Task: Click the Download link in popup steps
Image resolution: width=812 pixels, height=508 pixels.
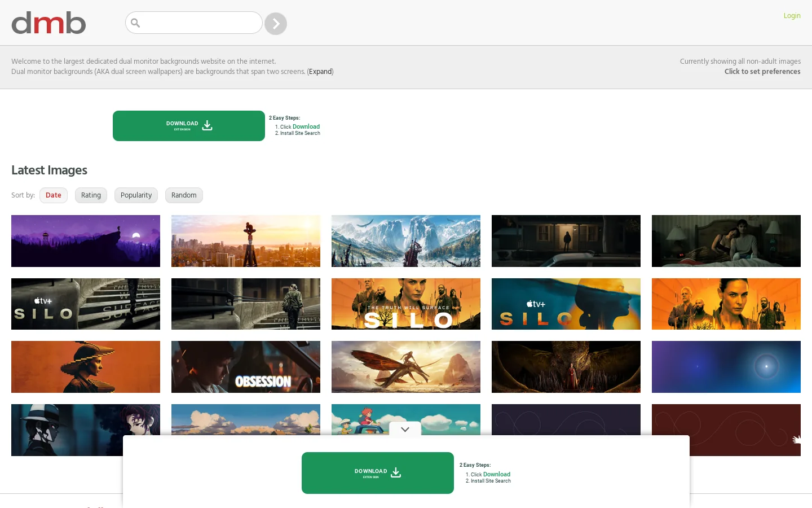Action: tap(497, 474)
